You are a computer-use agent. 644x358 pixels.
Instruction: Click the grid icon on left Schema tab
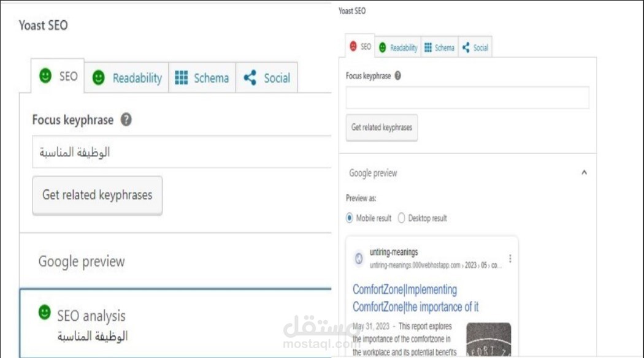tap(181, 78)
